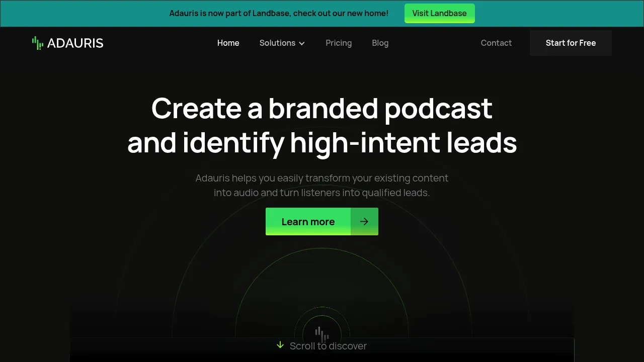The height and width of the screenshot is (362, 644).
Task: Open the Blog page
Action: [x=380, y=43]
